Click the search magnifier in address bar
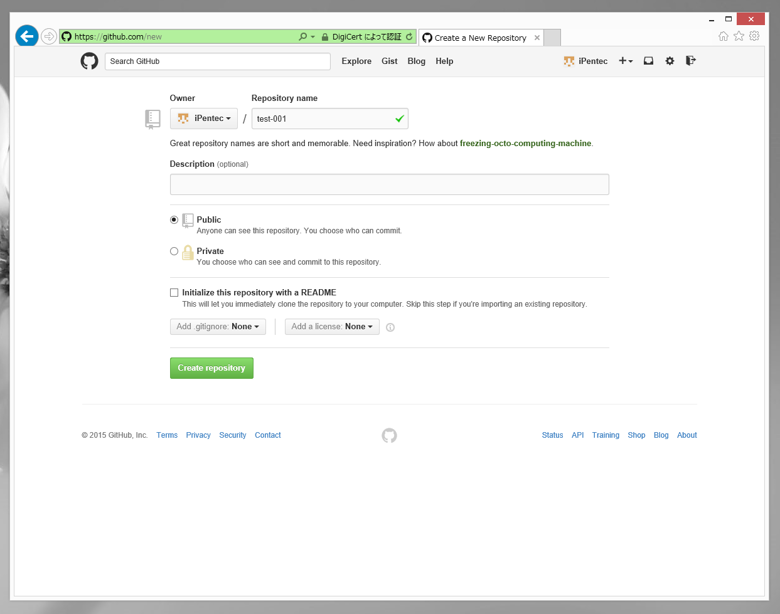This screenshot has height=614, width=780. click(302, 37)
